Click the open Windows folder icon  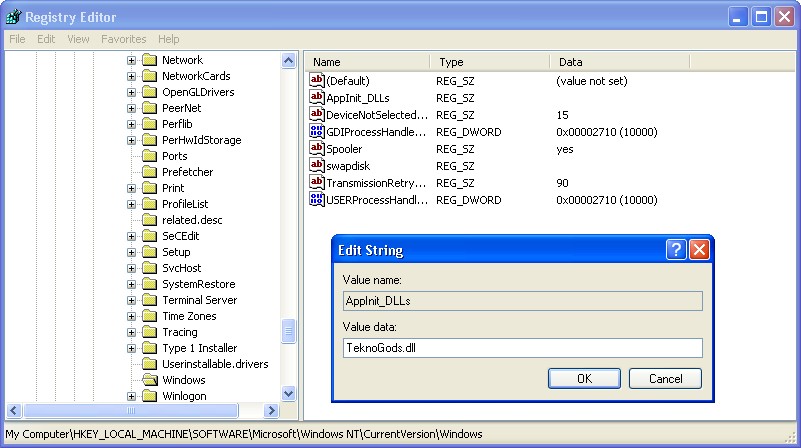pos(150,380)
